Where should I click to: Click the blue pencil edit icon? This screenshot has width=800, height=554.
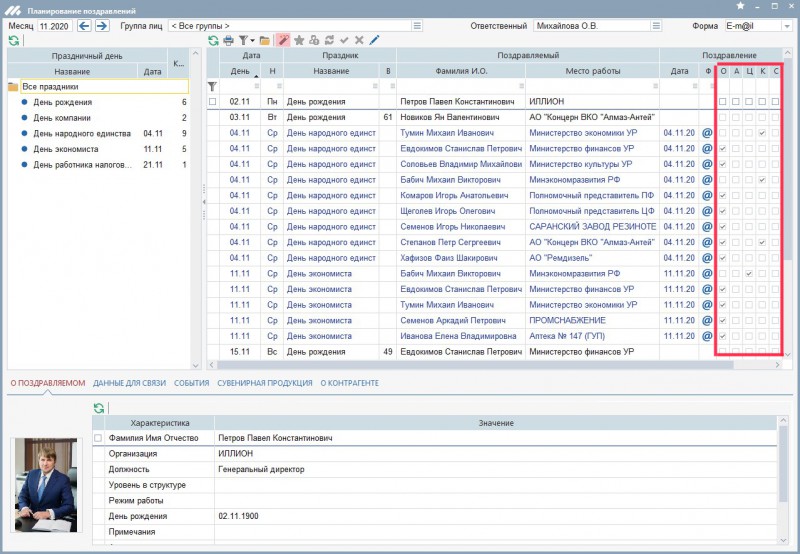[x=374, y=40]
